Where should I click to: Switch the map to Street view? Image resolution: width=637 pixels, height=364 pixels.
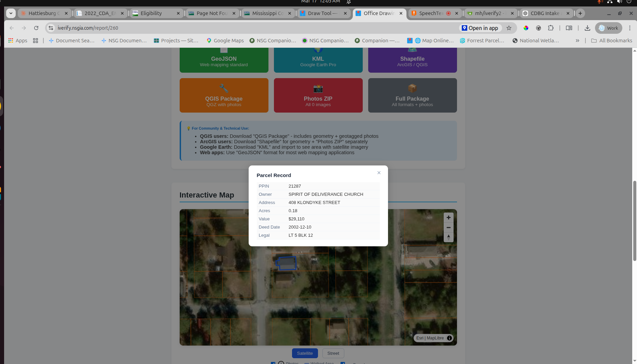[333, 353]
